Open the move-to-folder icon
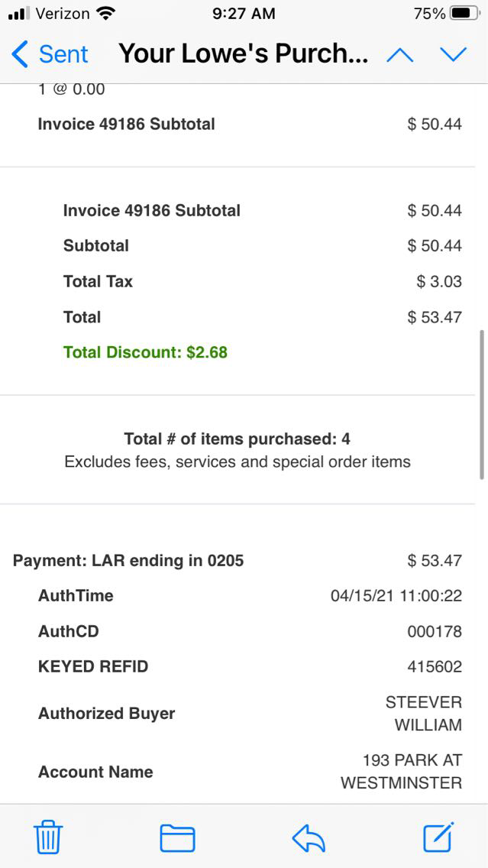Viewport: 488px width, 868px height. click(x=177, y=838)
